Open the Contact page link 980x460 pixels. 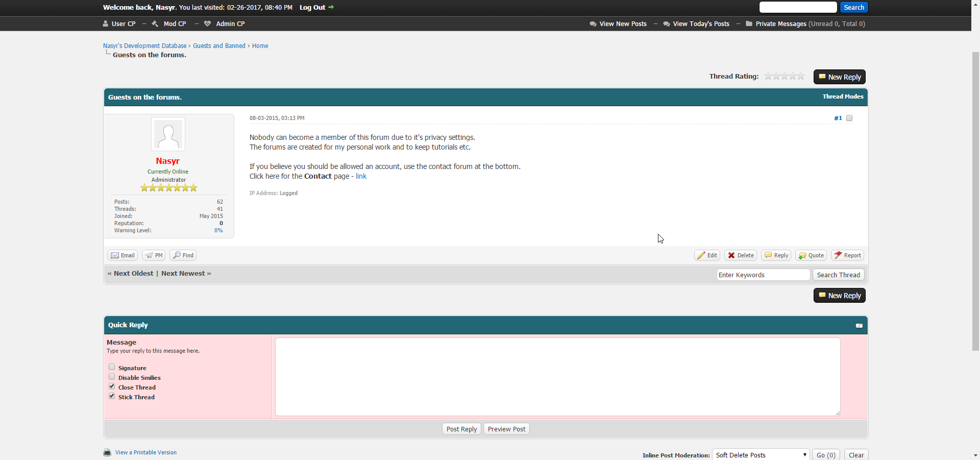pyautogui.click(x=361, y=176)
